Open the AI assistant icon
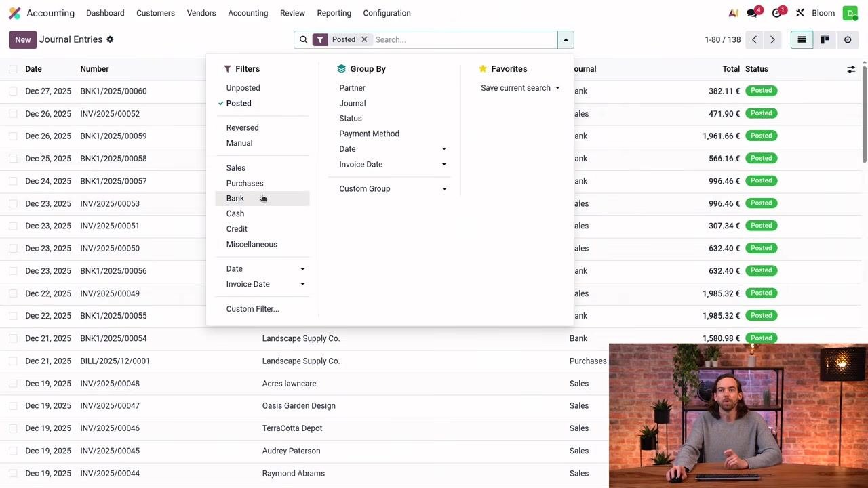Screen dimensions: 868x488 coord(733,13)
